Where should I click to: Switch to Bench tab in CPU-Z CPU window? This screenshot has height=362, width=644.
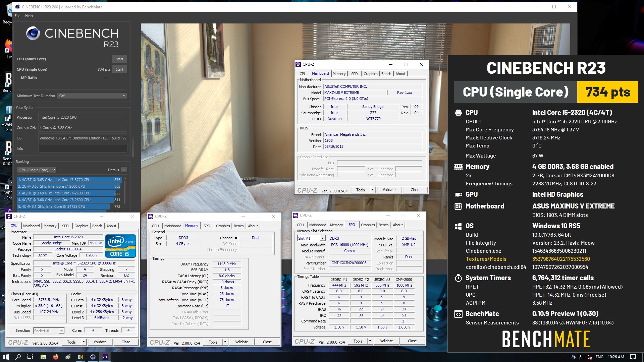click(x=97, y=226)
